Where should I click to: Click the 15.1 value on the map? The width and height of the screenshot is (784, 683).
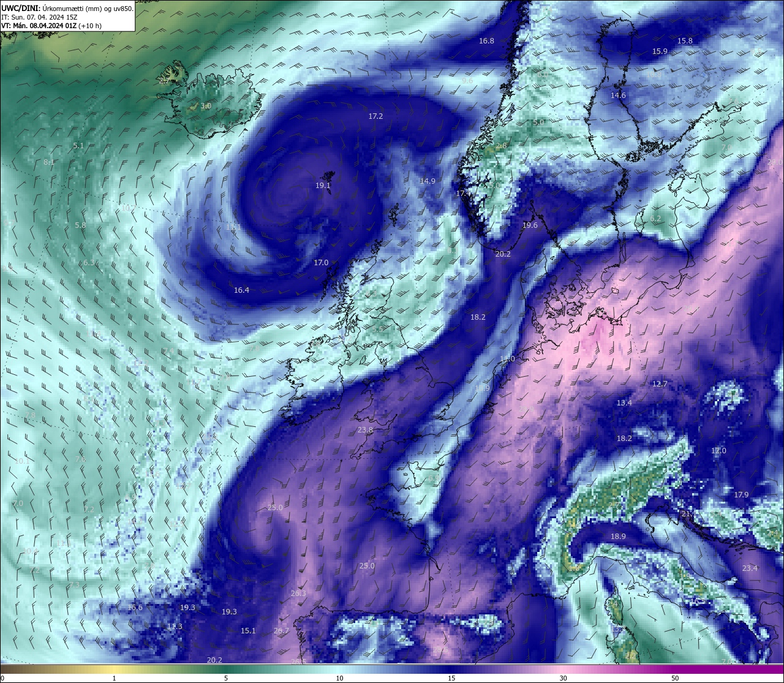[248, 630]
